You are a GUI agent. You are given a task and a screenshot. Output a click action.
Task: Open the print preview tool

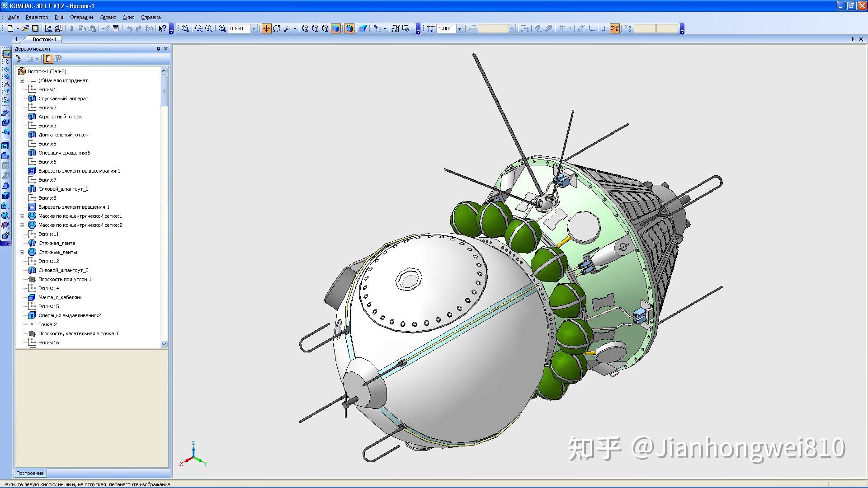48,28
